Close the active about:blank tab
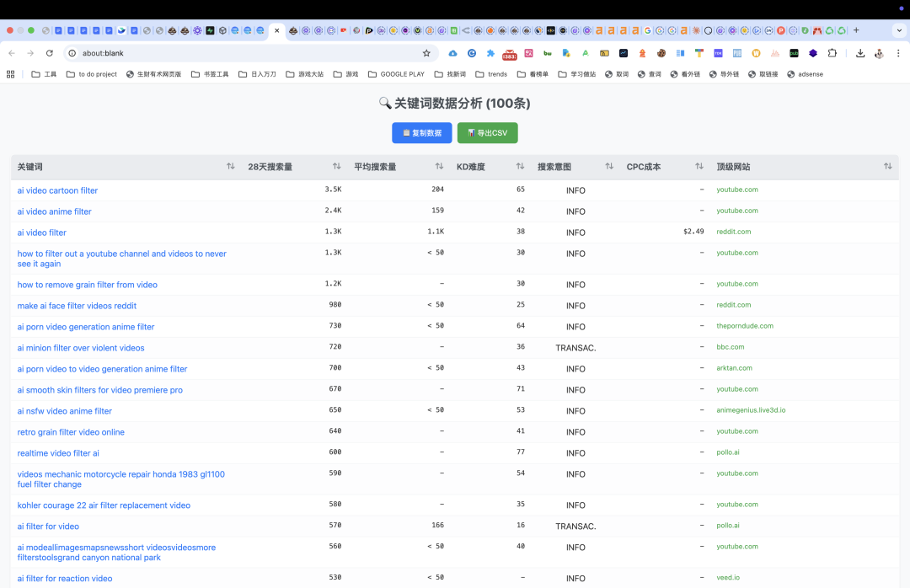Screen dimensions: 910x588 pyautogui.click(x=277, y=30)
